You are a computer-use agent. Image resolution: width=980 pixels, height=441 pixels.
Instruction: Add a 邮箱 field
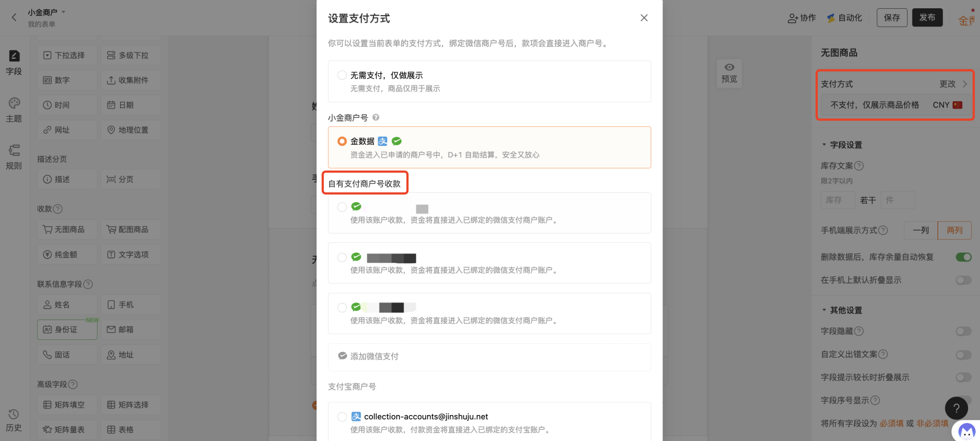click(131, 330)
